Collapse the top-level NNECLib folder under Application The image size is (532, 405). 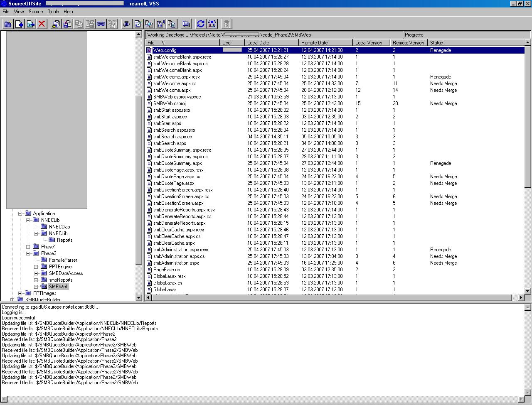pos(28,220)
